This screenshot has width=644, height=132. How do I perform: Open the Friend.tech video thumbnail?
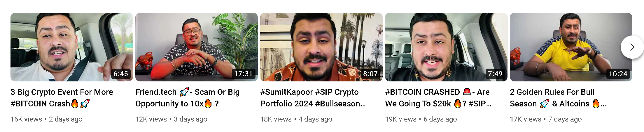(x=197, y=47)
